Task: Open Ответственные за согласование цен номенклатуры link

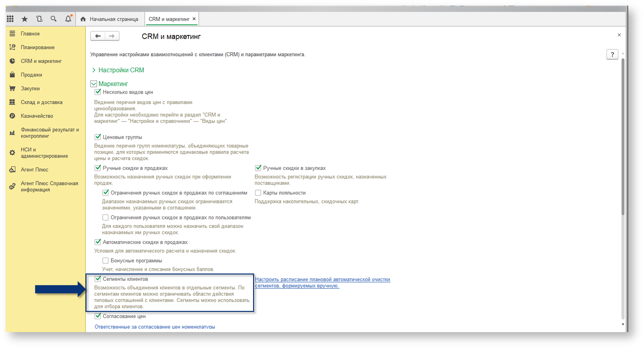Action: click(155, 327)
